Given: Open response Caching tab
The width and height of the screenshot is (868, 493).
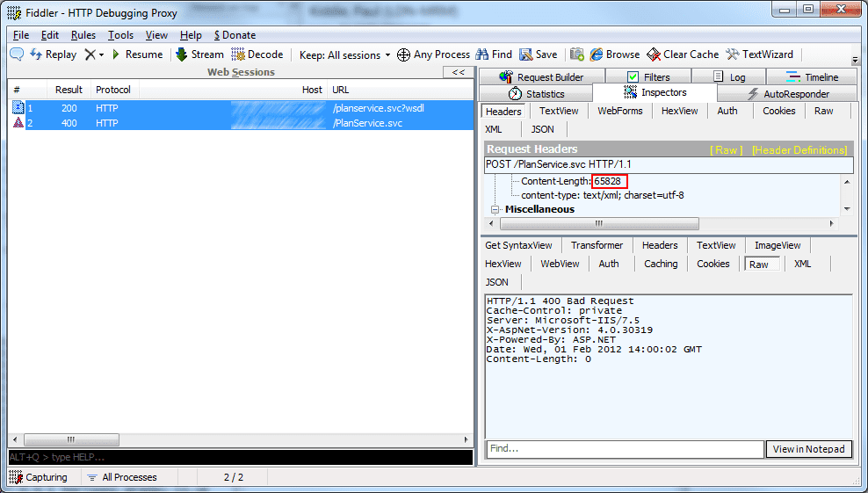Looking at the screenshot, I should click(x=661, y=264).
